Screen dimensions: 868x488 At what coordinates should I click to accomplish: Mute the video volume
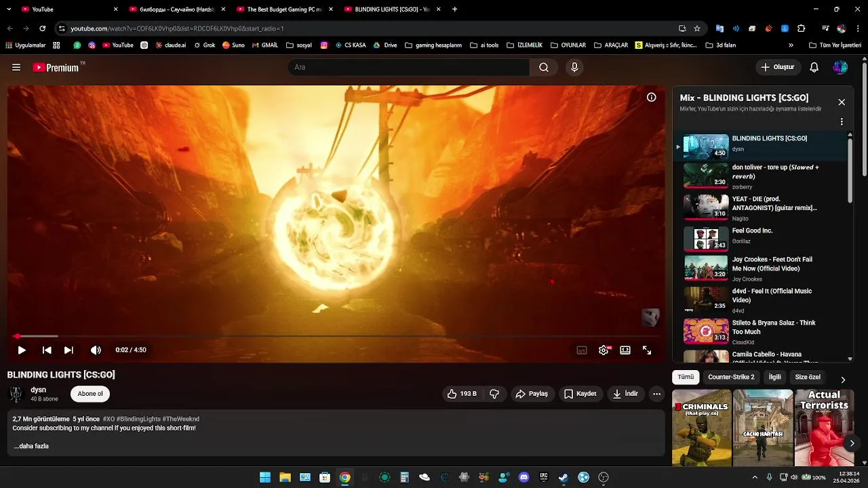coord(96,350)
